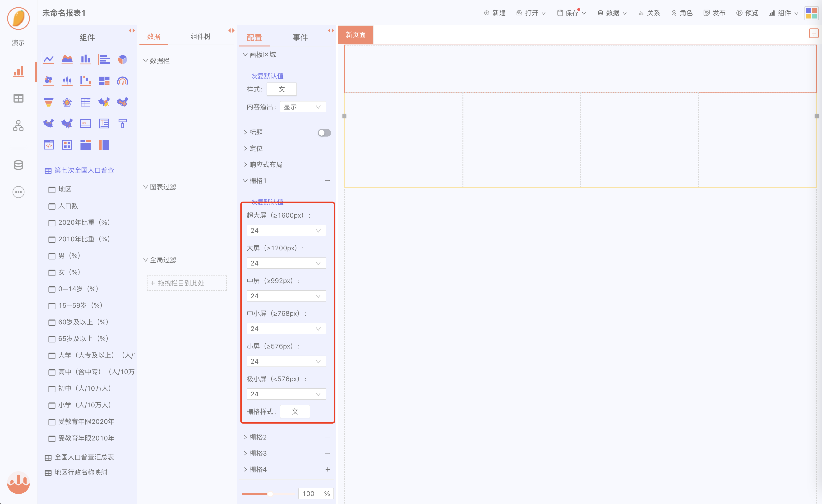
Task: Open the 内容溢出 显示 dropdown
Action: point(303,107)
